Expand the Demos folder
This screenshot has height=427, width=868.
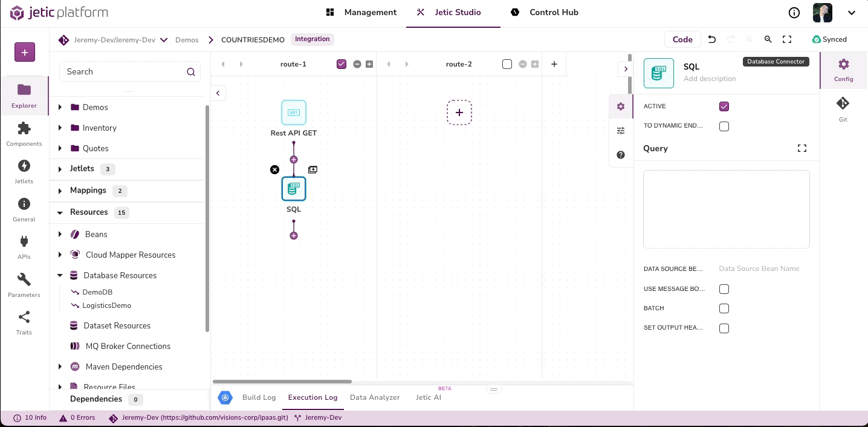coord(60,108)
